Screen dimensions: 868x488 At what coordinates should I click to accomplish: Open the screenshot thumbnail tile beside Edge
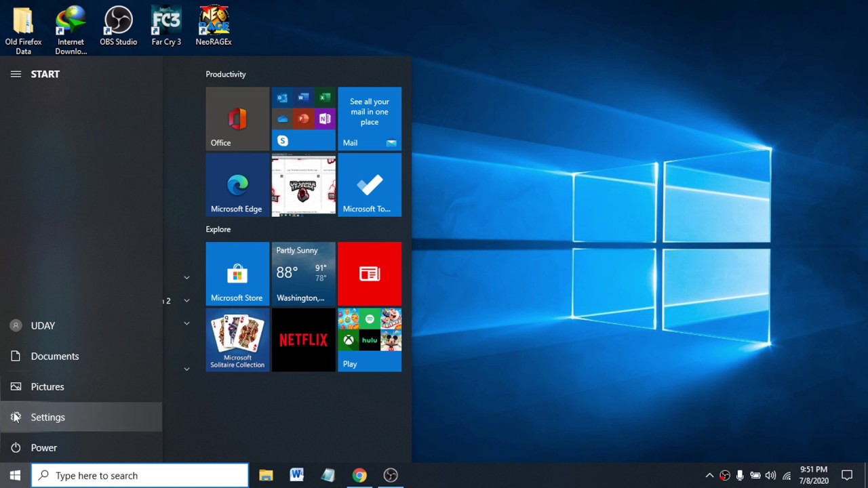303,185
